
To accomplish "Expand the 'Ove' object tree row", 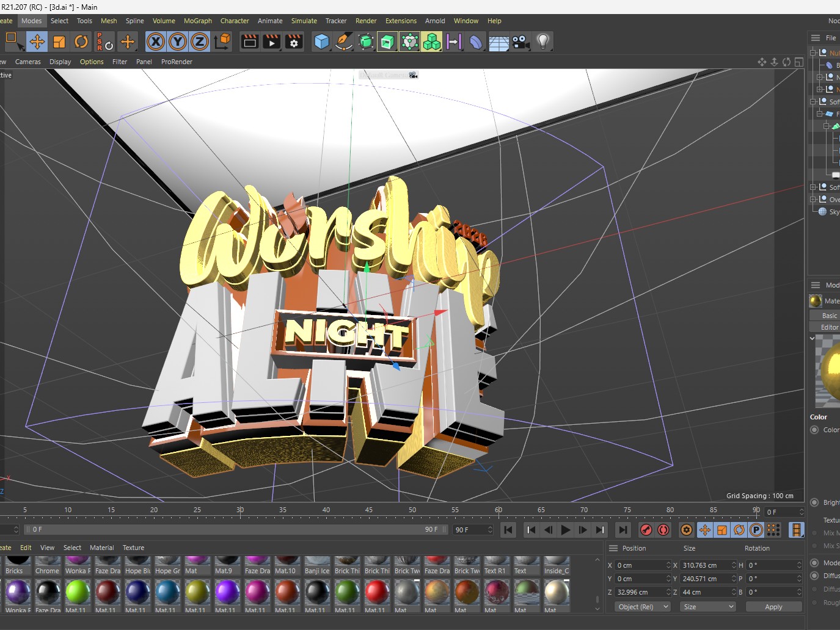I will [813, 200].
